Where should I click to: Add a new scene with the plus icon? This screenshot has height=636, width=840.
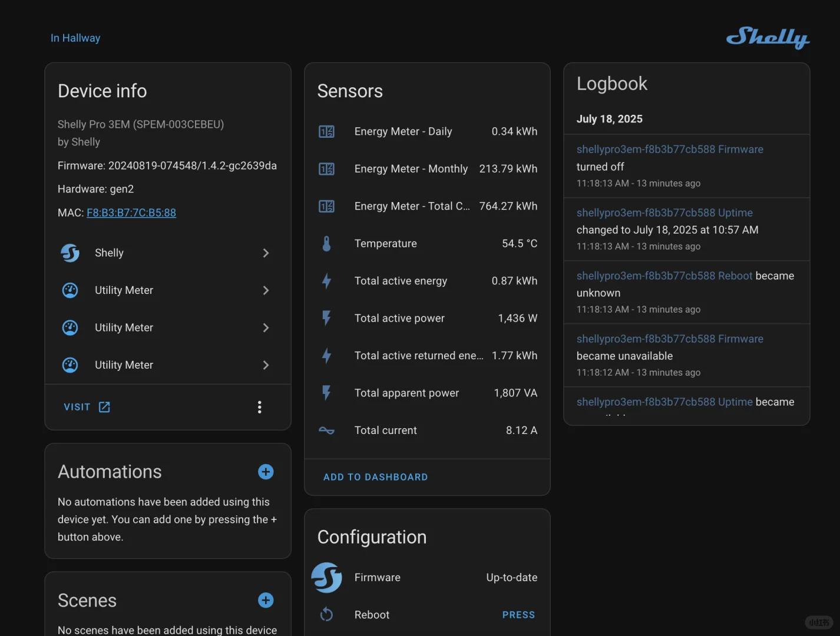(x=266, y=600)
